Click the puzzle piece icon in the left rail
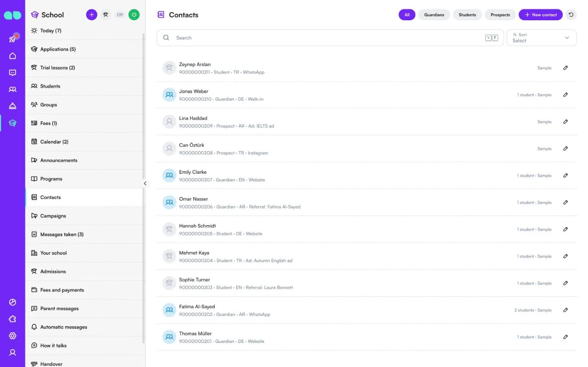 13,319
